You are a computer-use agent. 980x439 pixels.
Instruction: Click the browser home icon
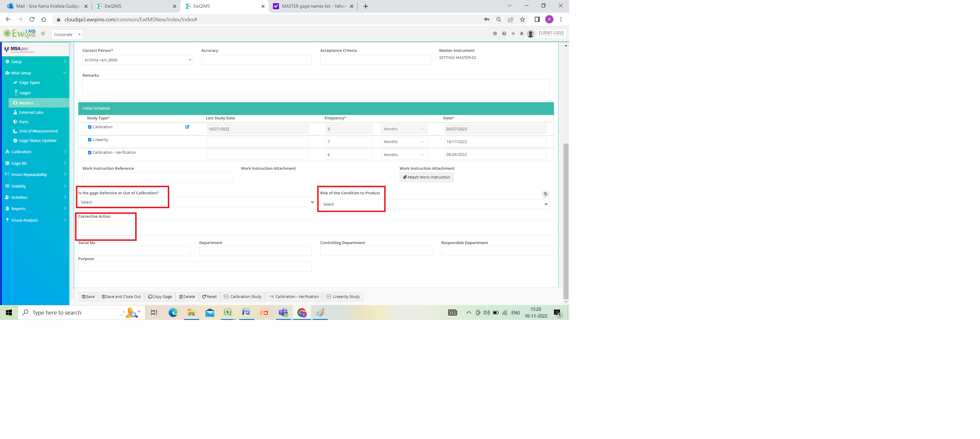pyautogui.click(x=44, y=19)
